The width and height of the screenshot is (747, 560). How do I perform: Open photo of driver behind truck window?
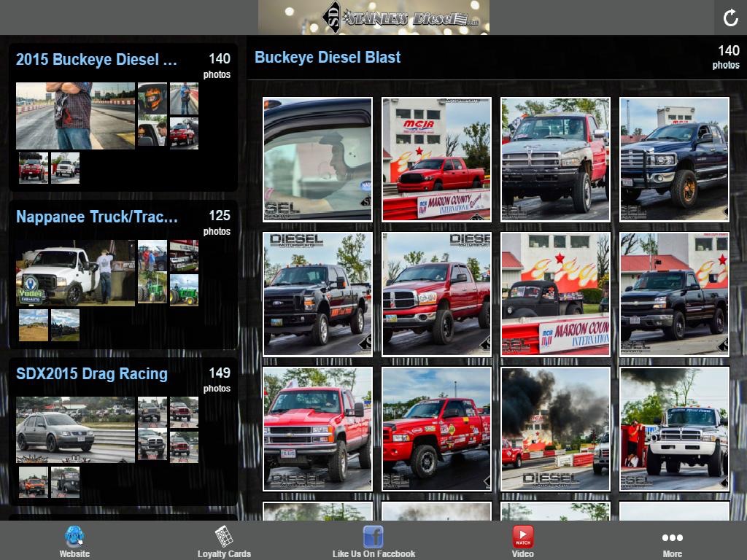318,160
